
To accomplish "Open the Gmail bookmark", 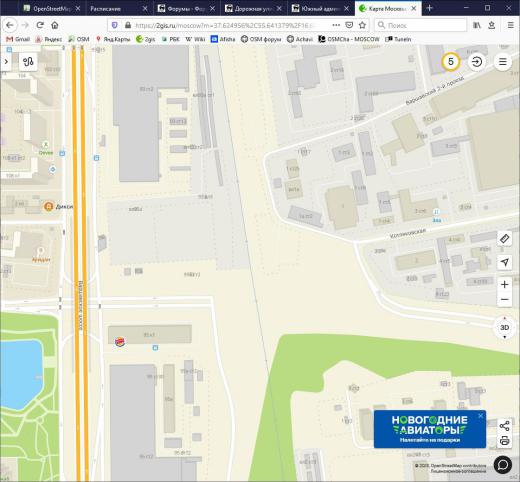I will [18, 39].
